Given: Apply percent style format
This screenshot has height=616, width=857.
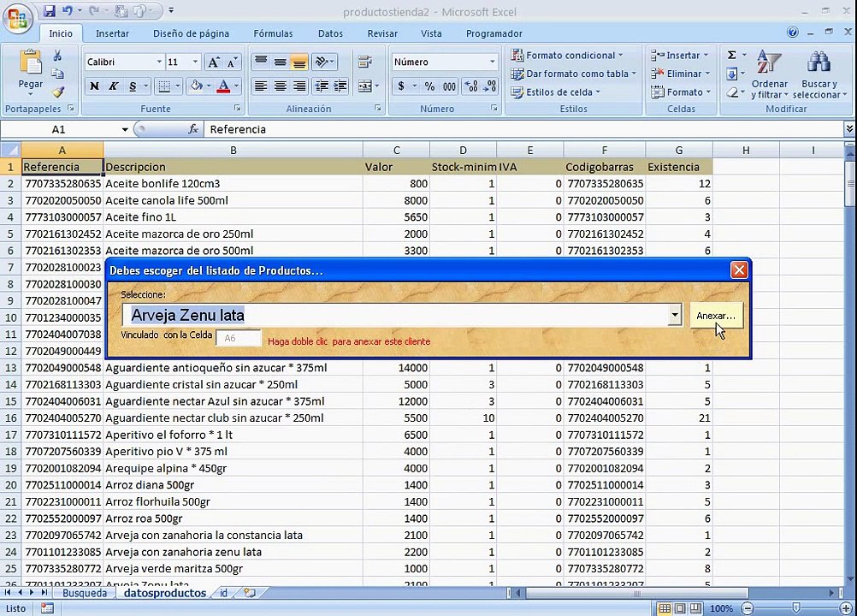Looking at the screenshot, I should (x=429, y=86).
